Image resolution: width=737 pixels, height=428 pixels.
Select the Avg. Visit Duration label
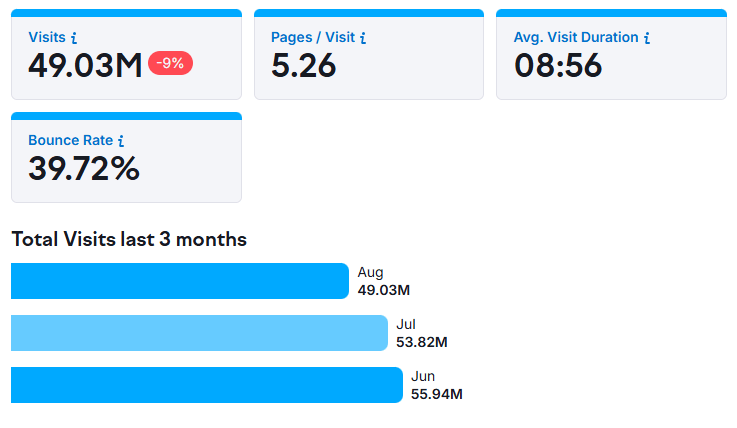point(576,37)
